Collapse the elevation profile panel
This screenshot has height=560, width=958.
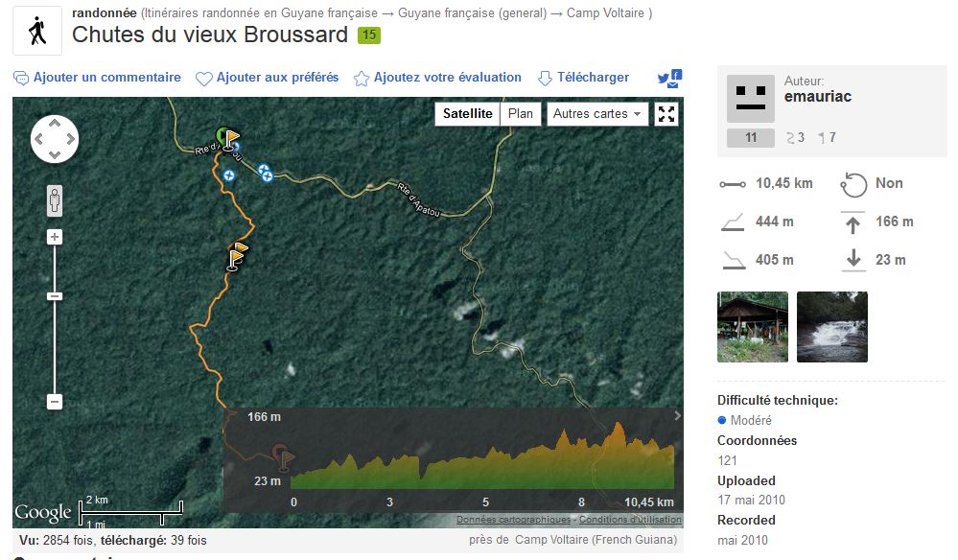(677, 415)
